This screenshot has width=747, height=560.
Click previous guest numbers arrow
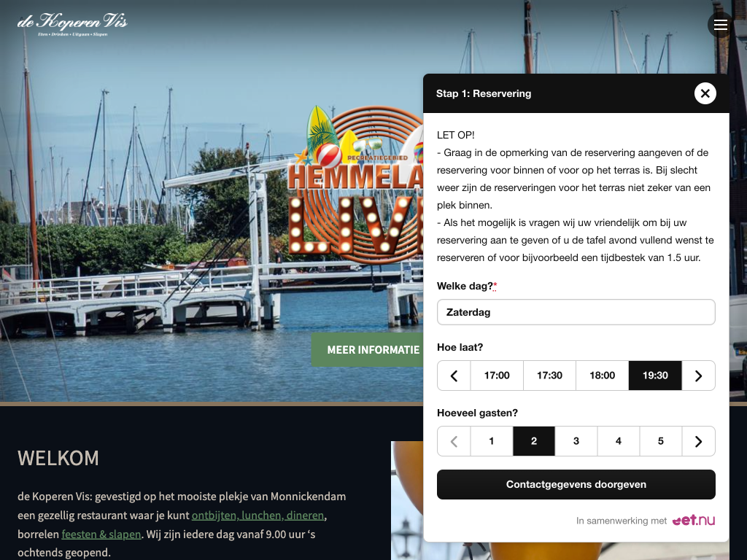(454, 441)
